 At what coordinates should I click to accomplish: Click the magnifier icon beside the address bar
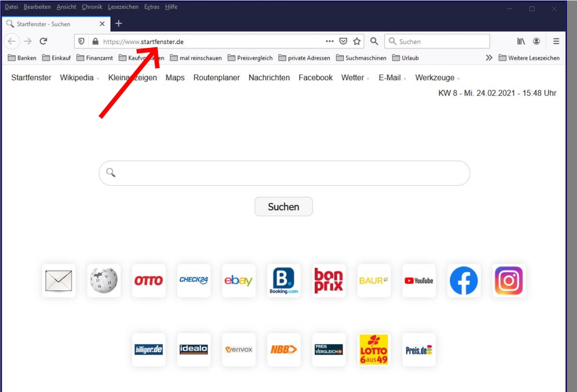(374, 41)
